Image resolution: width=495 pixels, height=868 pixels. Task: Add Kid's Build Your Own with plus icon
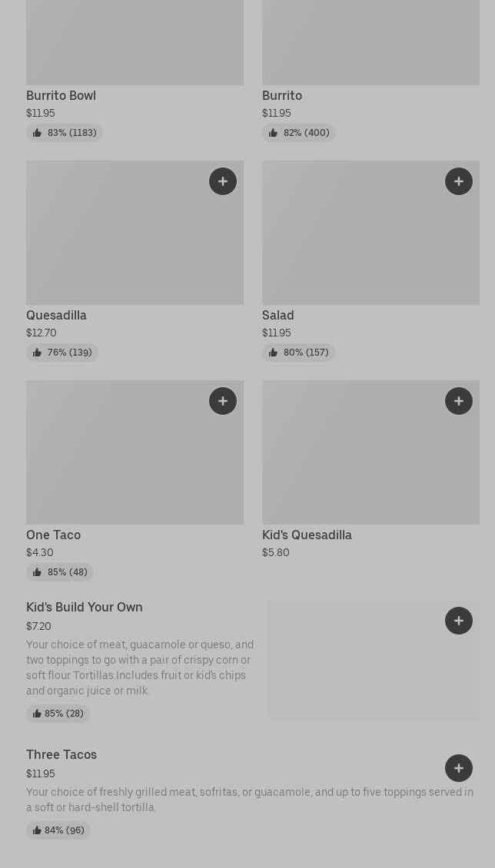pos(459,621)
